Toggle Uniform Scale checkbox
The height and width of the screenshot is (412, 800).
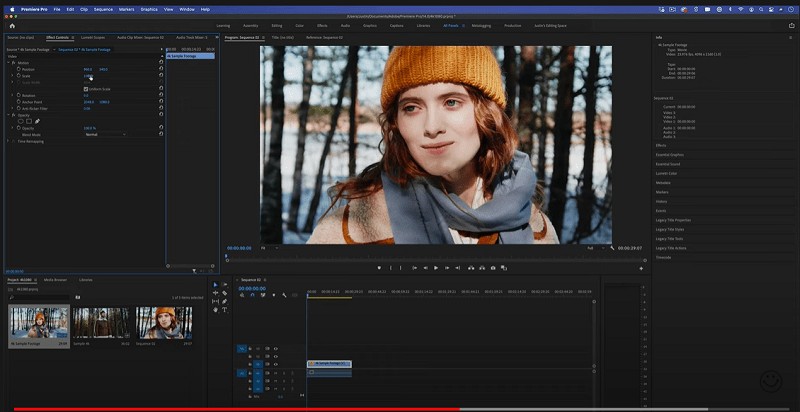pyautogui.click(x=86, y=89)
